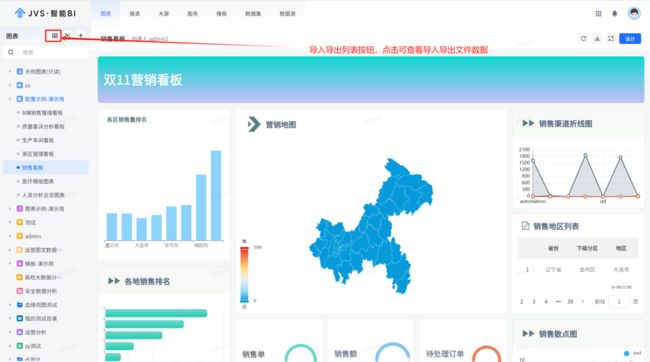Go to page 4 in 销售地区列表
Image resolution: width=650 pixels, height=362 pixels.
click(x=546, y=301)
